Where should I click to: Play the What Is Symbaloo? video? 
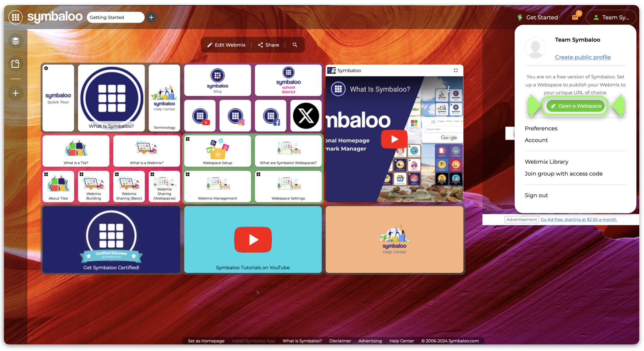(x=394, y=139)
